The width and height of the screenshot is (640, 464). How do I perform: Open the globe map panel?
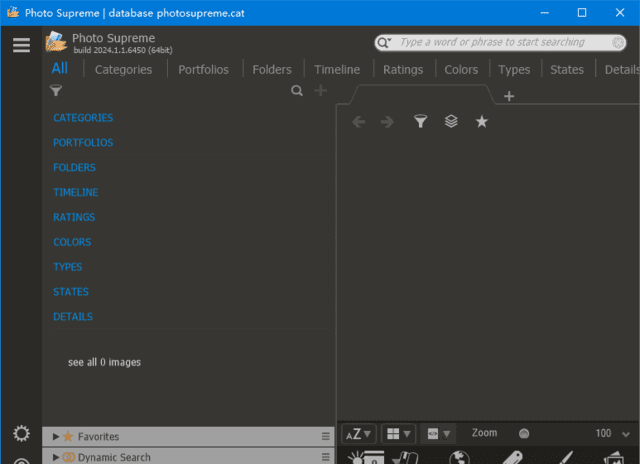(x=459, y=457)
